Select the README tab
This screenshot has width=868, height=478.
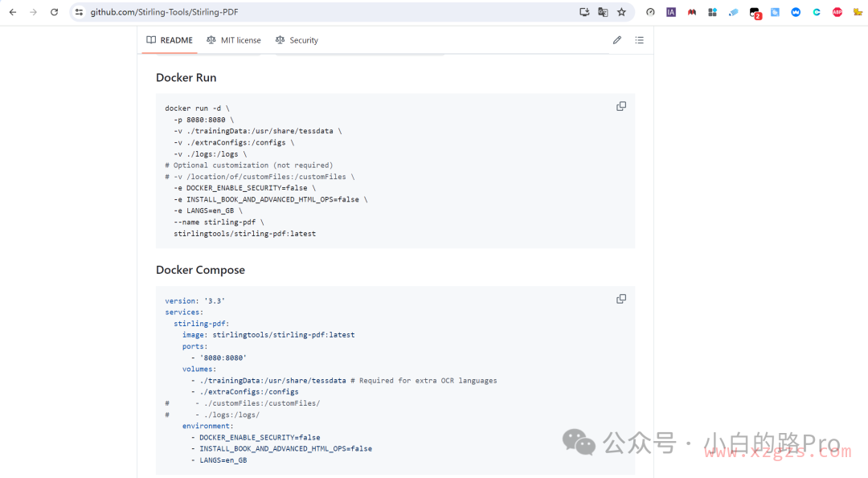(170, 40)
